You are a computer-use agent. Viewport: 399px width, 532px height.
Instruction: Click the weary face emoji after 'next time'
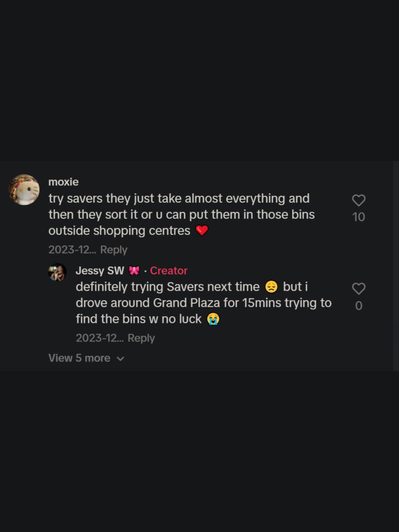pyautogui.click(x=271, y=287)
